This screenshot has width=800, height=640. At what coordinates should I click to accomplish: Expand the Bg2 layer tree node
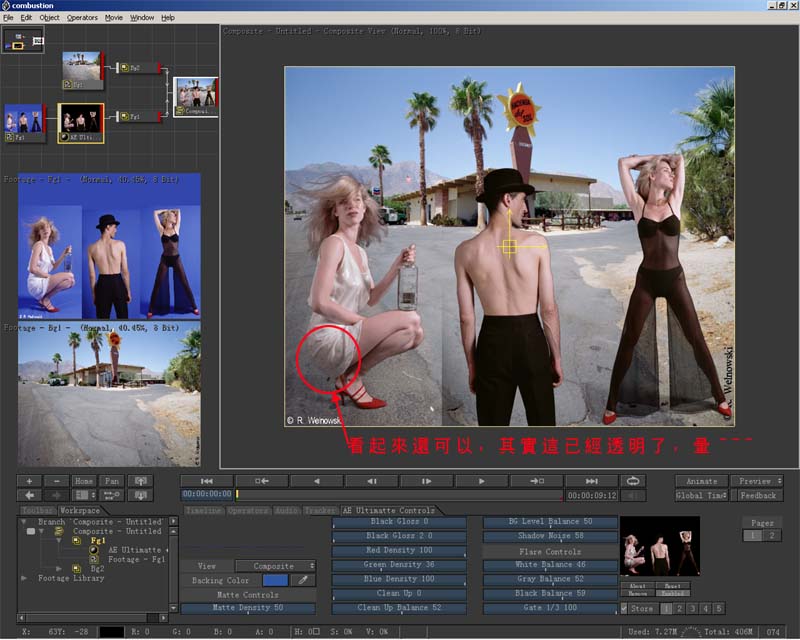pyautogui.click(x=59, y=569)
